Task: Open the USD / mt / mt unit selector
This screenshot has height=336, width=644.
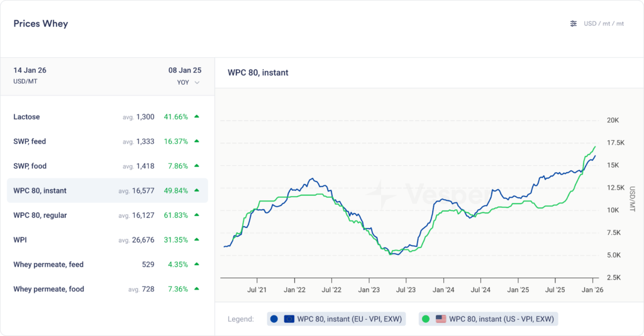Action: [603, 24]
